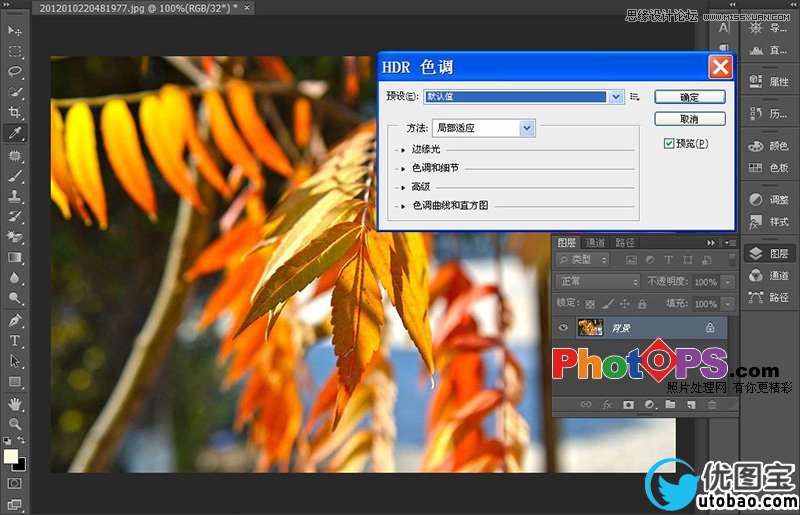Open the 类型 layer filter dropdown

click(583, 260)
